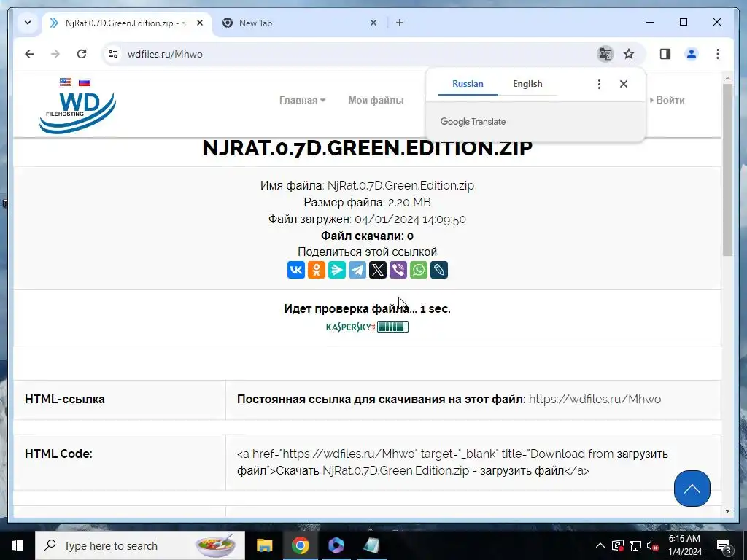Click the Kaspersky scan progress bar
747x560 pixels.
click(x=392, y=327)
